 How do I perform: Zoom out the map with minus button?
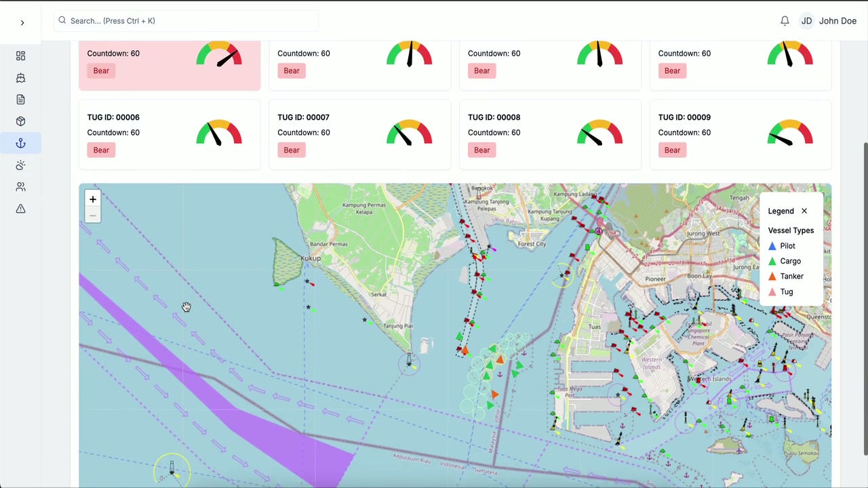(x=93, y=215)
